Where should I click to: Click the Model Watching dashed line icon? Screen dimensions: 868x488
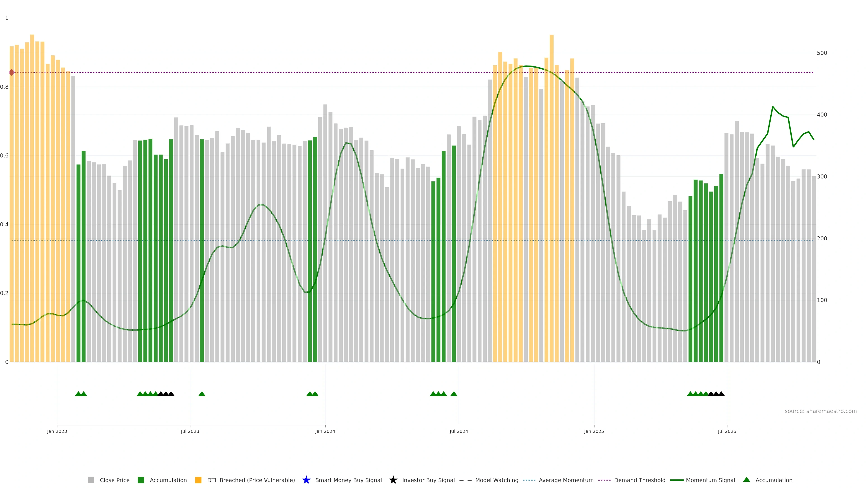click(x=465, y=480)
